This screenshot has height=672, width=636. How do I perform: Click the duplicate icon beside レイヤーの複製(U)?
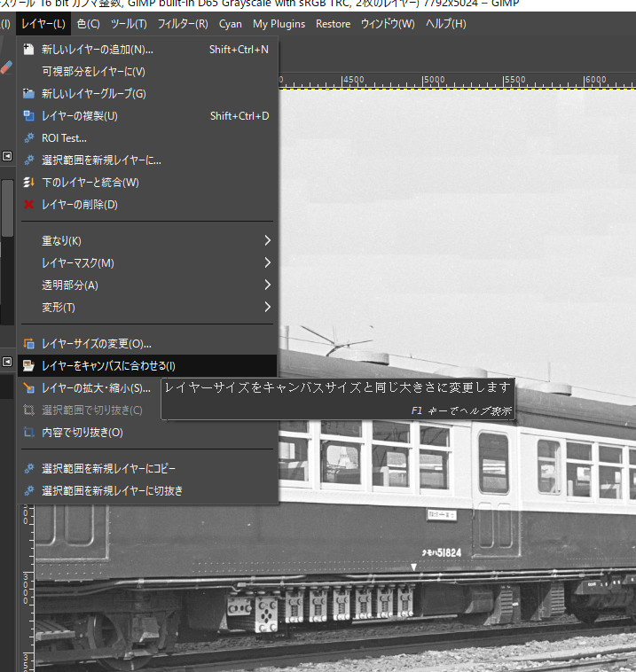click(x=28, y=116)
